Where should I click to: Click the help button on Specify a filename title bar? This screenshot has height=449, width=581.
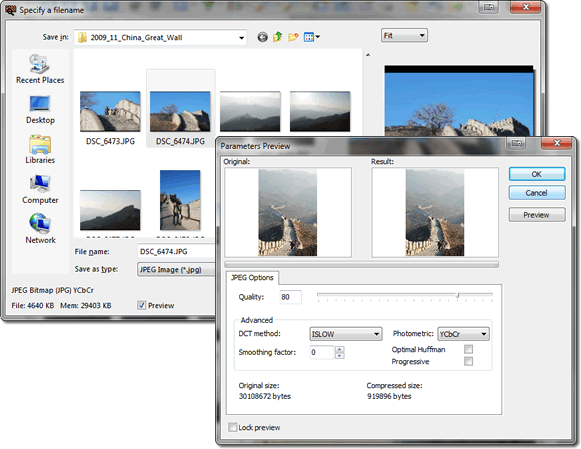coord(489,7)
